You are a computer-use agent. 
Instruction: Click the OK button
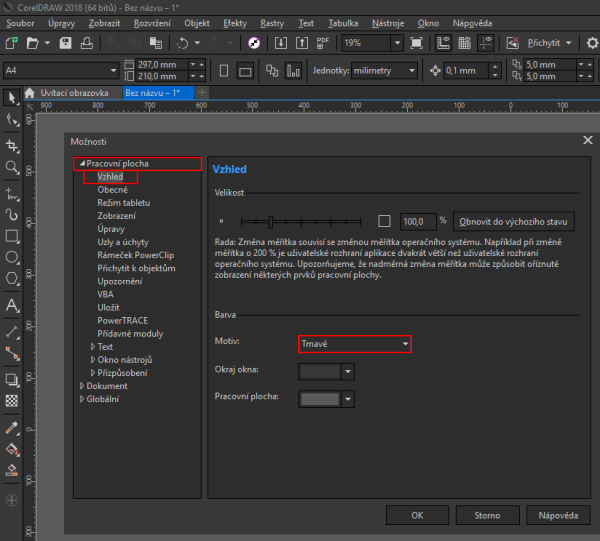pyautogui.click(x=417, y=515)
